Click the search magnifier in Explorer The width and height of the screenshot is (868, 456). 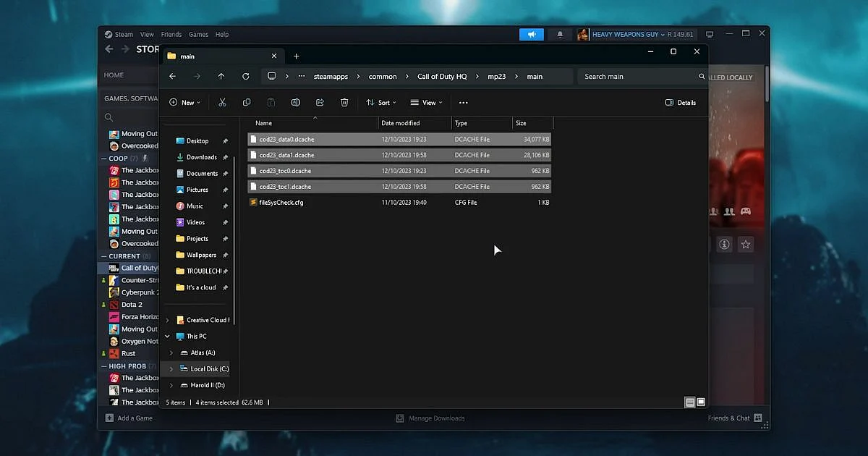coord(702,76)
